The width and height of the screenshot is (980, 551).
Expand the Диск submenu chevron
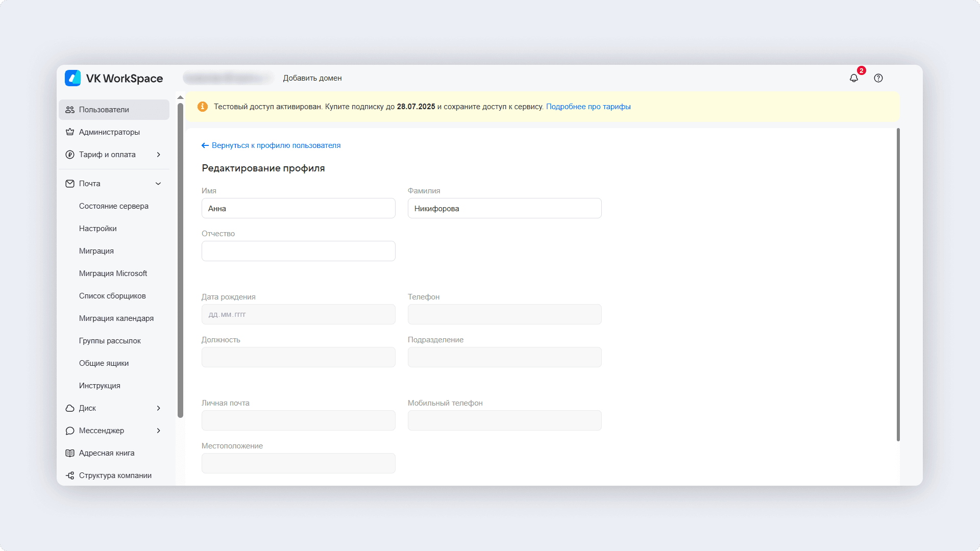click(x=158, y=408)
